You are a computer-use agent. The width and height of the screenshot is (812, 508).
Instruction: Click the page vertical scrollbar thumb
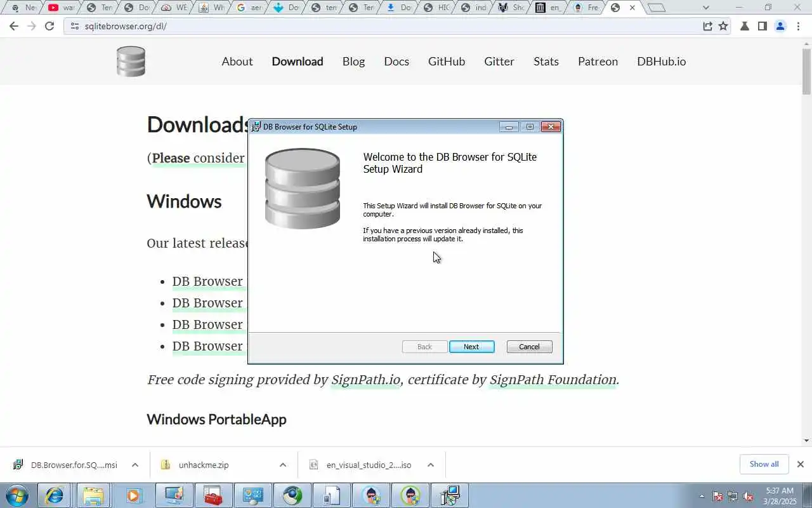click(806, 73)
